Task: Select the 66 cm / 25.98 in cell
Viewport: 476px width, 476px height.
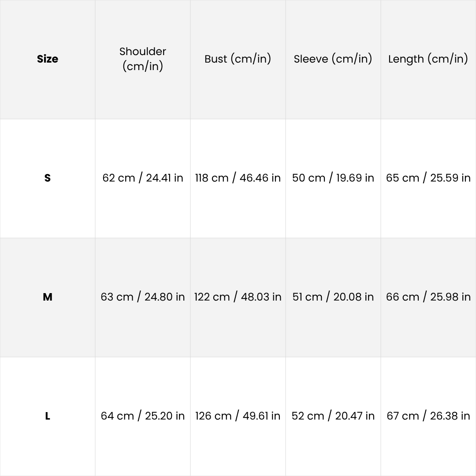Action: (428, 297)
